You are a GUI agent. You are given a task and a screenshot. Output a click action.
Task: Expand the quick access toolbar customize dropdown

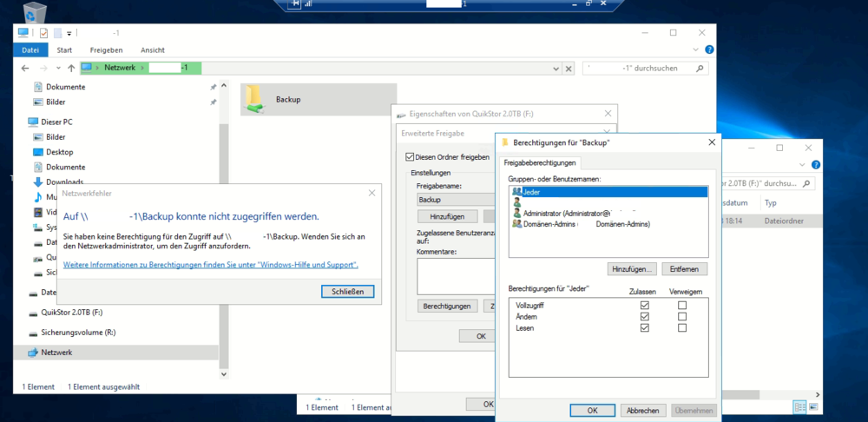click(69, 33)
